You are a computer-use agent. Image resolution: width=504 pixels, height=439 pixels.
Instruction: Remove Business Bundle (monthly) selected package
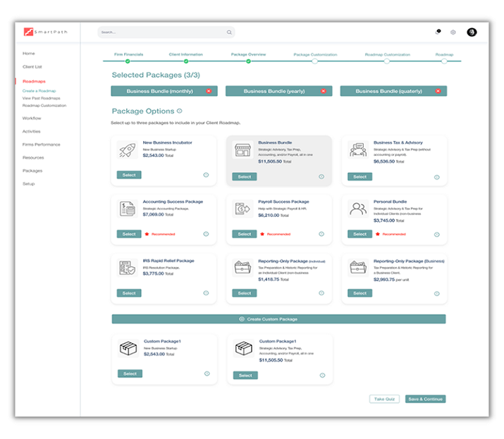[209, 91]
